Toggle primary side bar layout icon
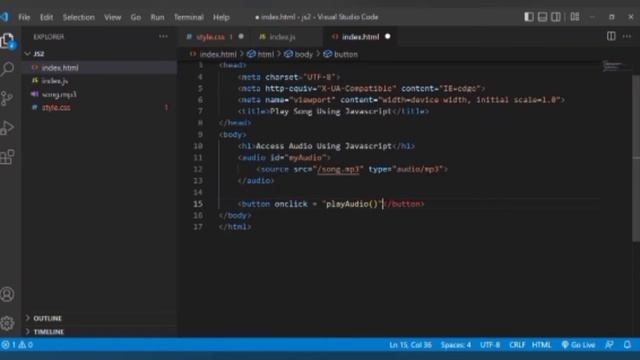Screen dimensions: 640x360 pos(529,17)
